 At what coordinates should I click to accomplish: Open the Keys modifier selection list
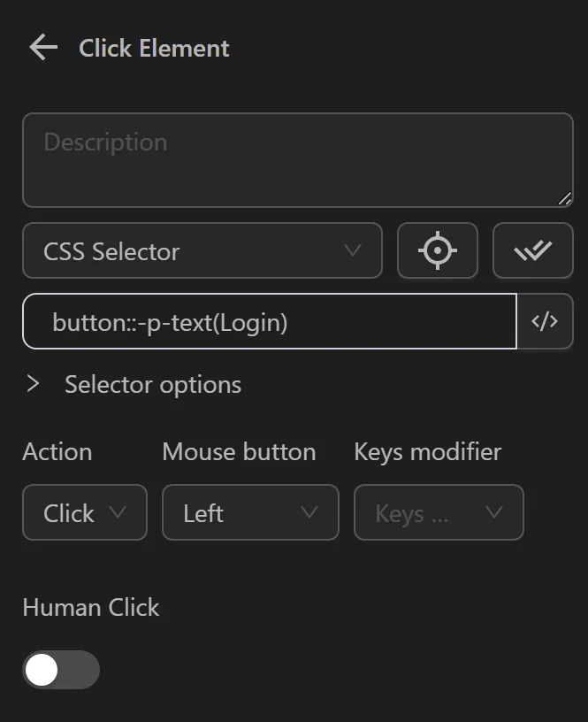[439, 512]
